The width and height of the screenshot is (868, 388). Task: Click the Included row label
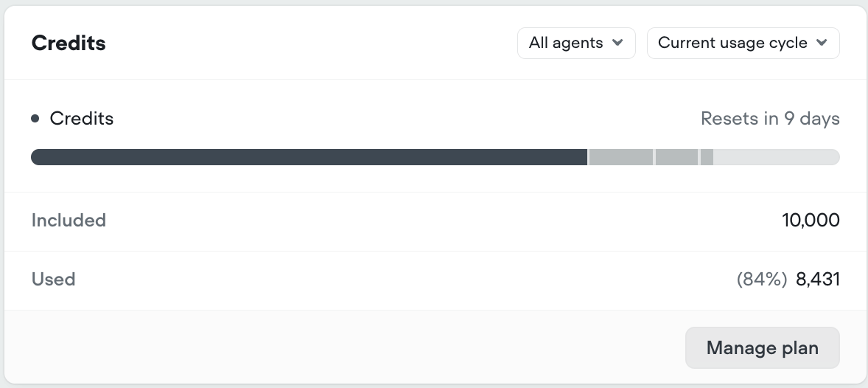click(x=69, y=221)
